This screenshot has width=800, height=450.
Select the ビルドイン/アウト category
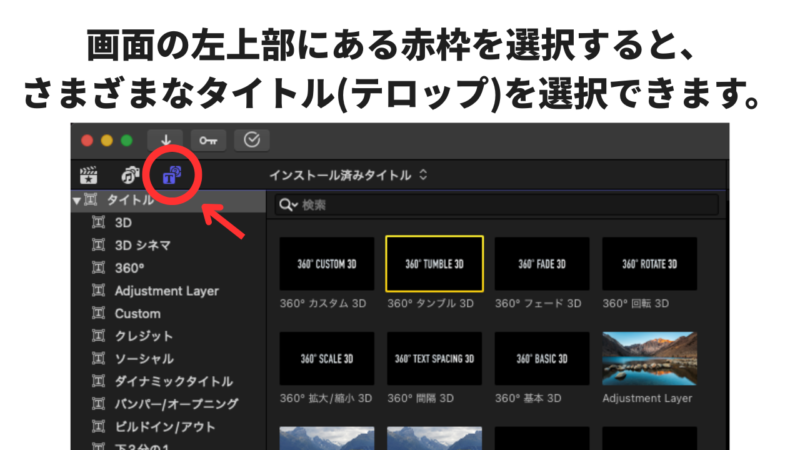tap(165, 427)
